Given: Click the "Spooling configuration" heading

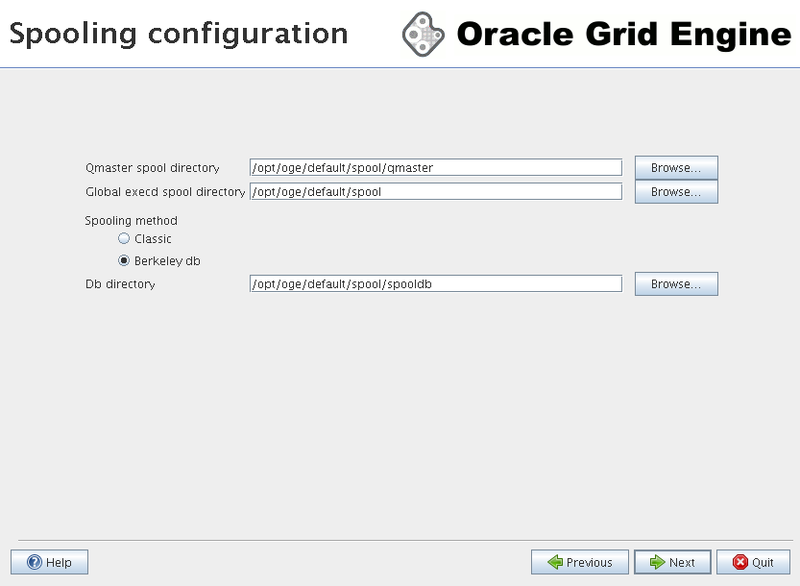Looking at the screenshot, I should pos(179,34).
